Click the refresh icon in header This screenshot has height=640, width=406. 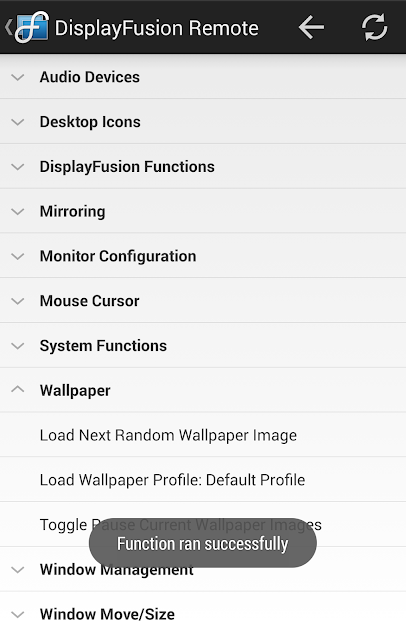click(374, 27)
